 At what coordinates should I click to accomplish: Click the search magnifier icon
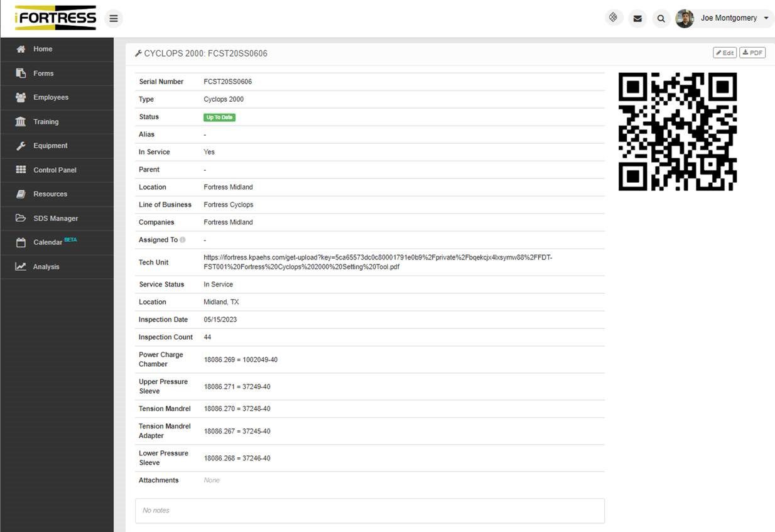point(661,18)
